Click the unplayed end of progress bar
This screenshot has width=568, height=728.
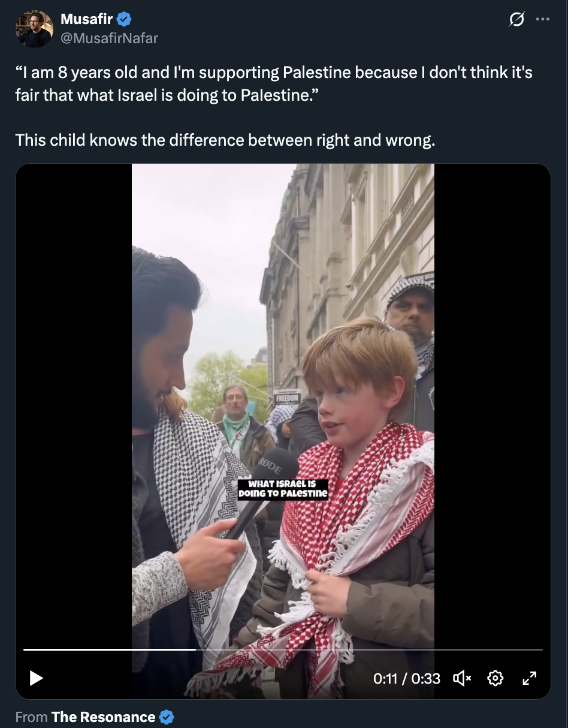pyautogui.click(x=368, y=649)
